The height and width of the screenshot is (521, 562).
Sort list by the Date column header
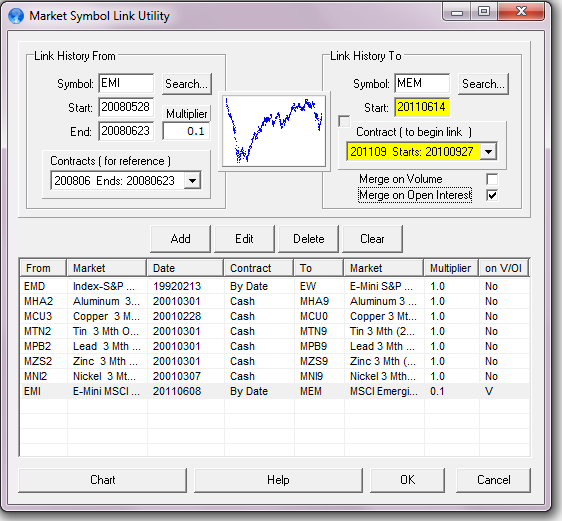pyautogui.click(x=185, y=268)
